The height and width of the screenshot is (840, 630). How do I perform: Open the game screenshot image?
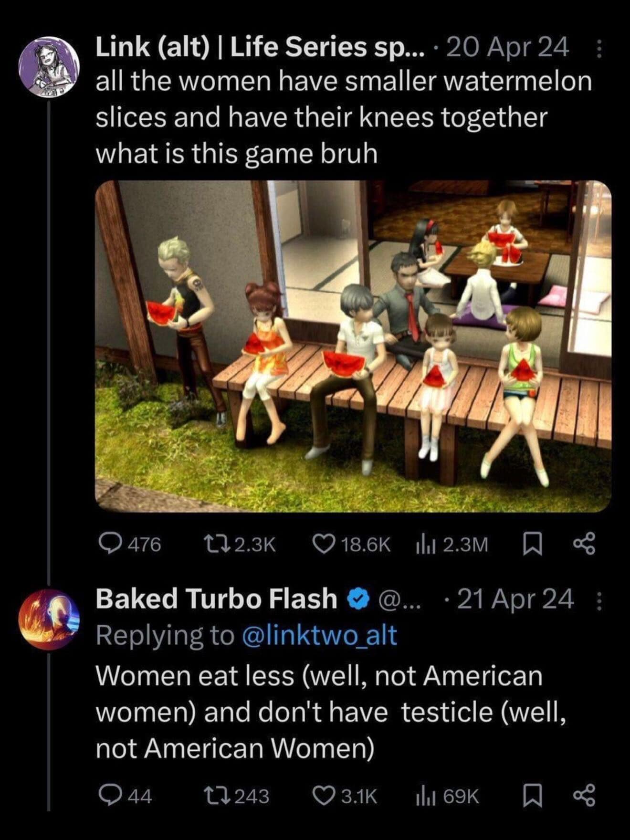pos(353,346)
